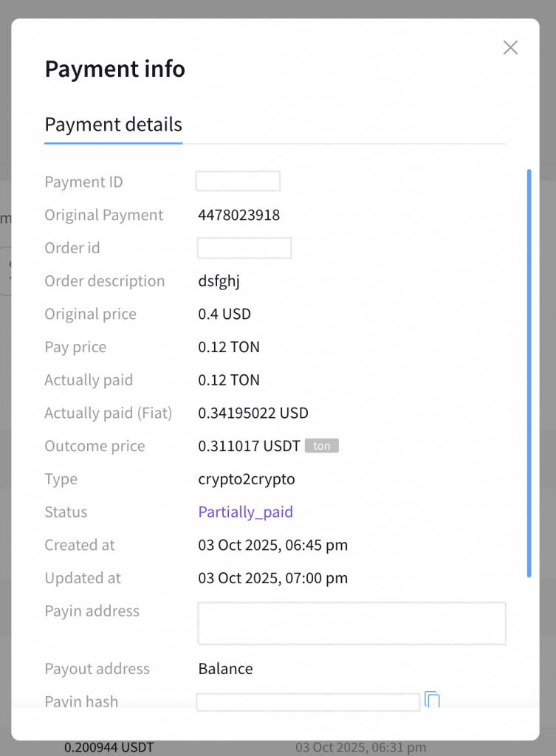Viewport: 556px width, 756px height.
Task: Click the Partially_paid status link
Action: click(x=245, y=512)
